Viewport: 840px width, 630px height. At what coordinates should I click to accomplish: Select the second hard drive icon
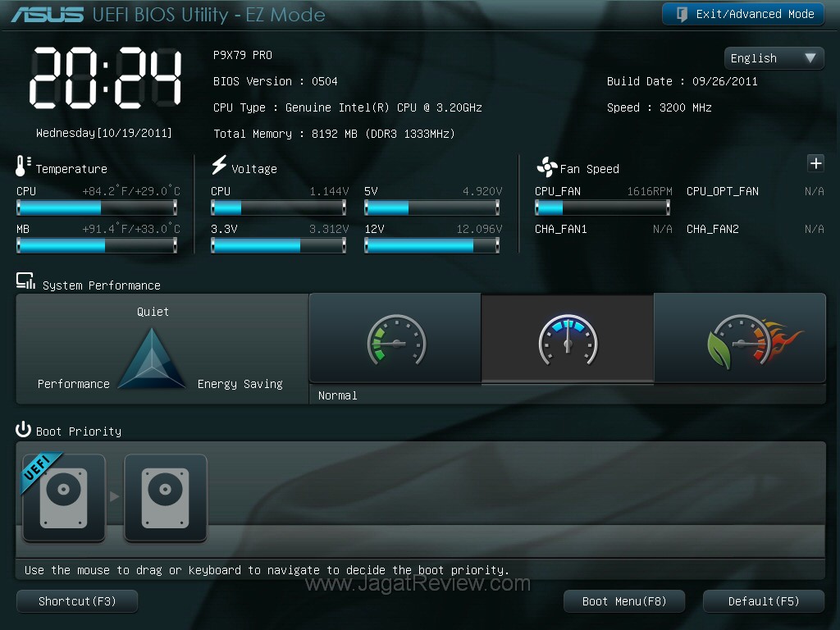click(165, 498)
